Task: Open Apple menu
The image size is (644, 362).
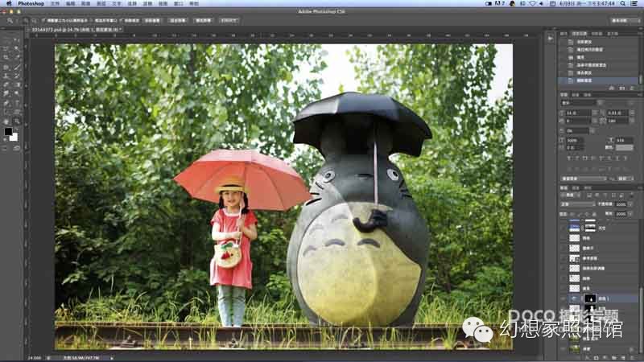Action: click(9, 3)
